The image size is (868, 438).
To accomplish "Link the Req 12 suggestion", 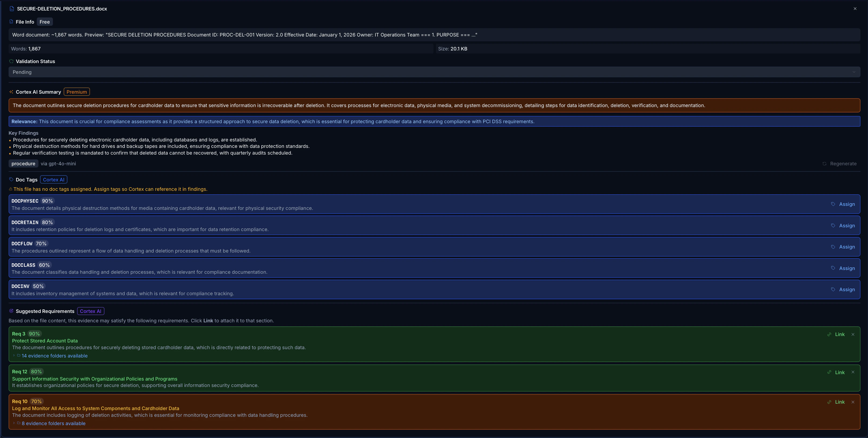I will tap(840, 372).
